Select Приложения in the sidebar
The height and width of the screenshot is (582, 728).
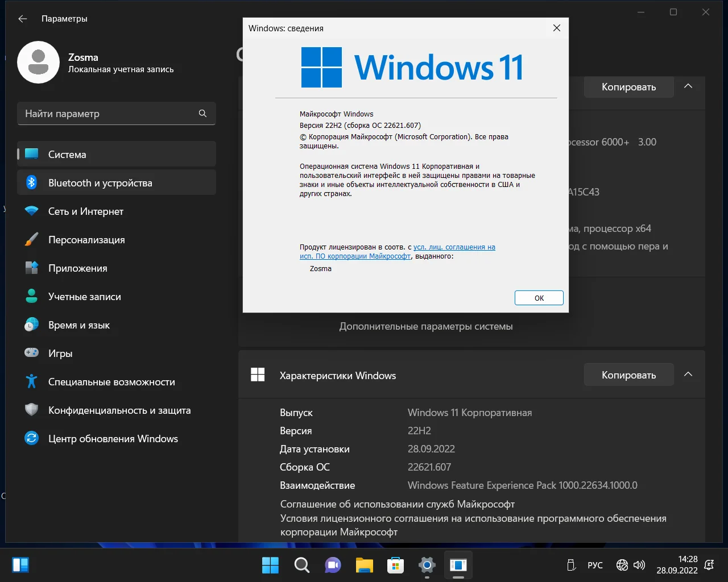(117, 268)
